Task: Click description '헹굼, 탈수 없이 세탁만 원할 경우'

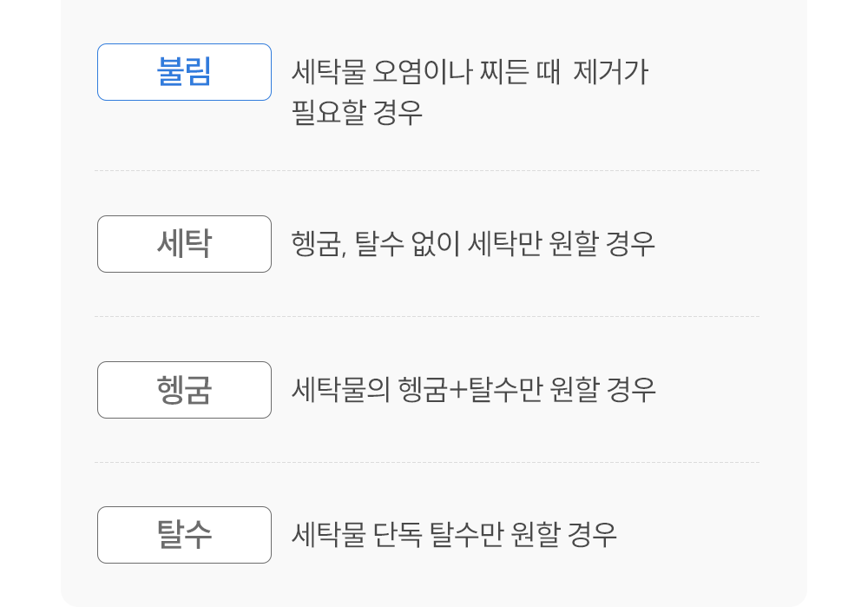Action: pos(473,244)
